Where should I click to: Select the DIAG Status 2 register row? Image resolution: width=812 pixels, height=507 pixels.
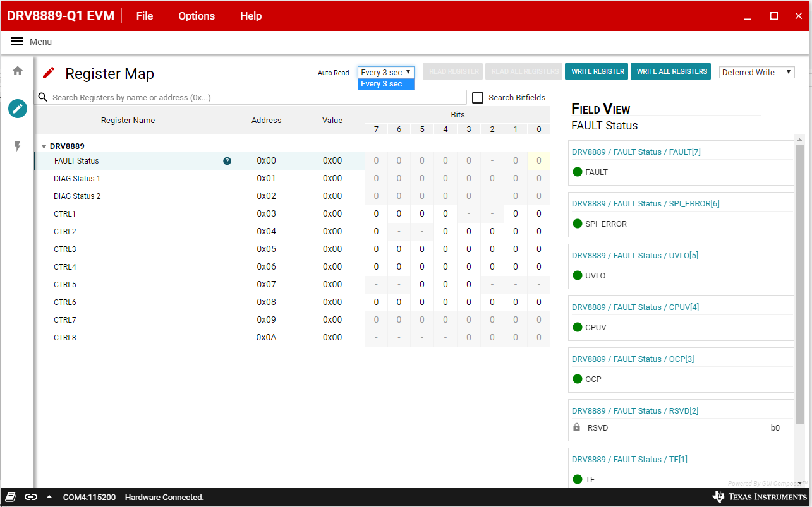[x=292, y=196]
